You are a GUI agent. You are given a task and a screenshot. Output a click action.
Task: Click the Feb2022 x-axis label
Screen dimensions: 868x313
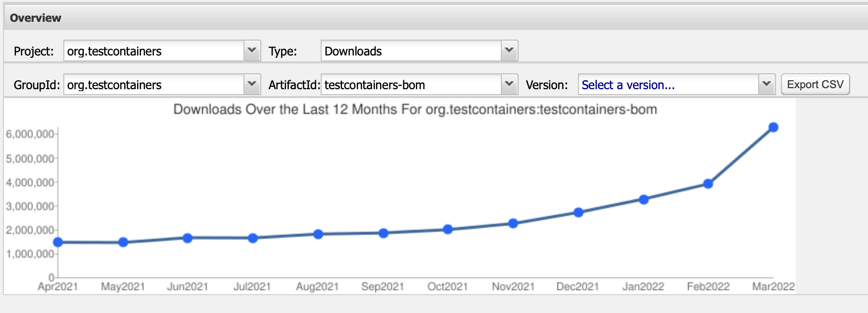708,287
